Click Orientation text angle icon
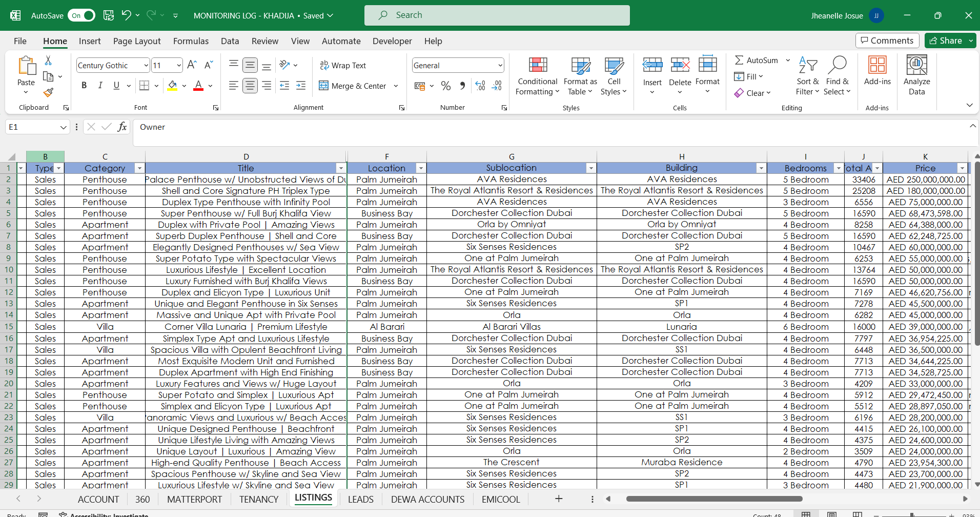Viewport: 980px width, 517px height. click(x=285, y=65)
